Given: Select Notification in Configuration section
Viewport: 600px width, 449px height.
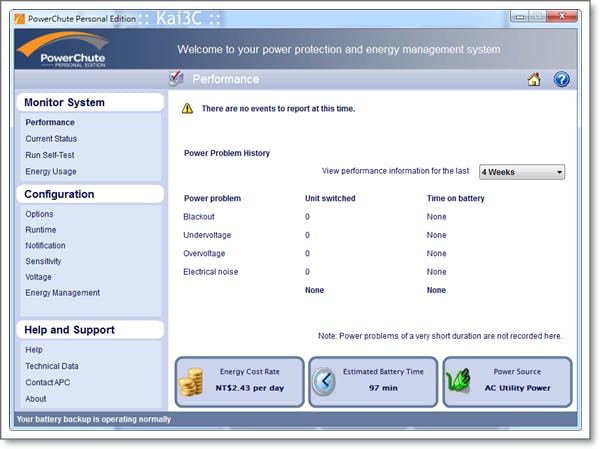Looking at the screenshot, I should click(46, 246).
